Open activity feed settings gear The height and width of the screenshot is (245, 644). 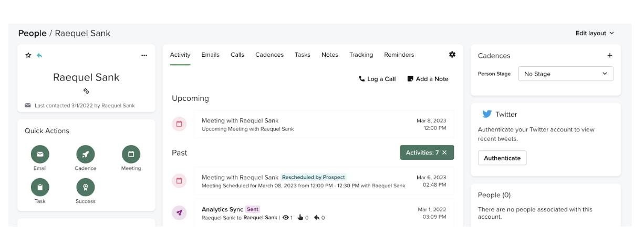pos(452,55)
